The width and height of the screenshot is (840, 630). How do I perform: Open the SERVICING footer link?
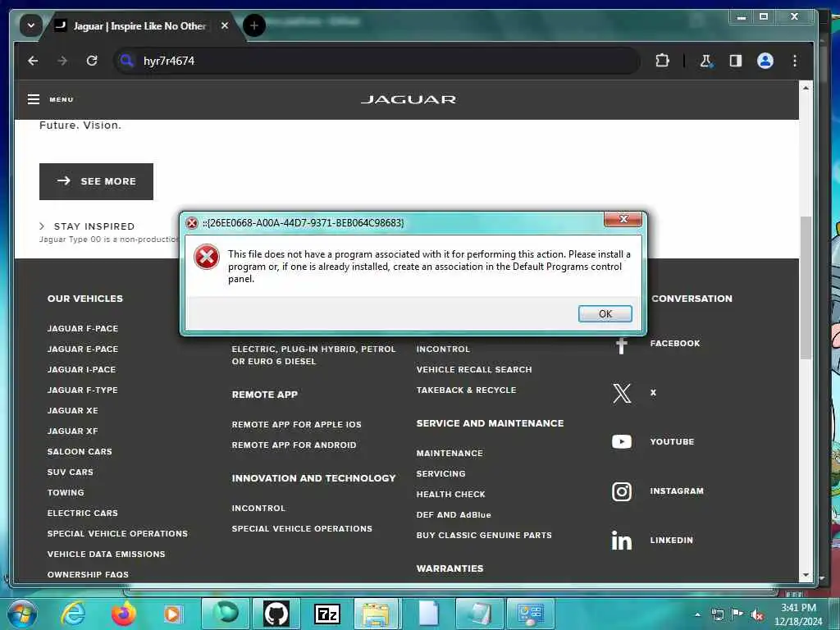tap(441, 473)
